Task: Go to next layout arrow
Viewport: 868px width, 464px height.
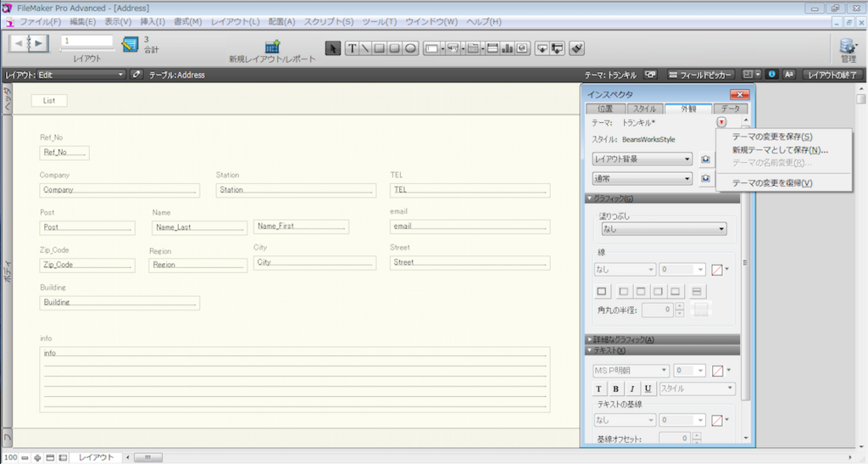Action: coord(39,43)
